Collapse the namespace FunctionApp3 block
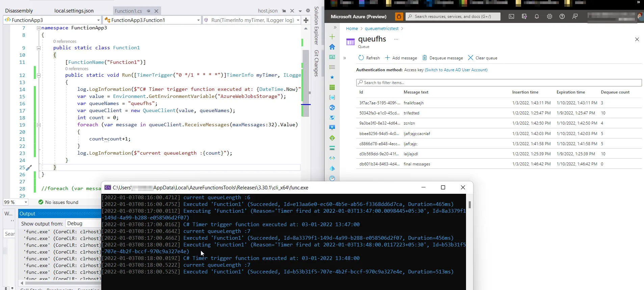This screenshot has height=290, width=644. tap(38, 28)
